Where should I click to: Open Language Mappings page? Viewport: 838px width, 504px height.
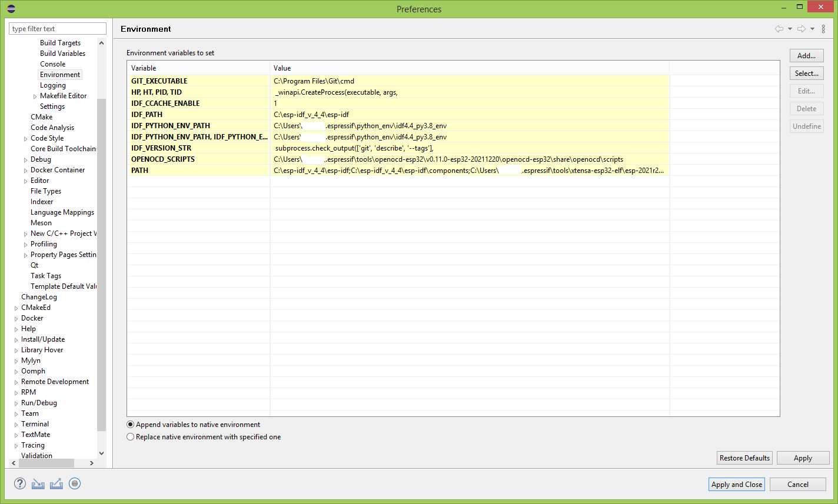tap(62, 212)
